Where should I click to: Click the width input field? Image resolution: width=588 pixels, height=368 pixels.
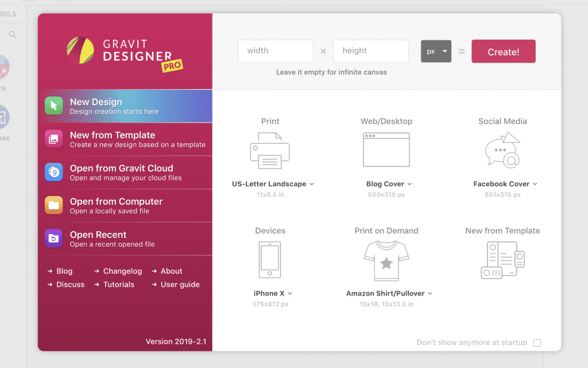point(275,51)
